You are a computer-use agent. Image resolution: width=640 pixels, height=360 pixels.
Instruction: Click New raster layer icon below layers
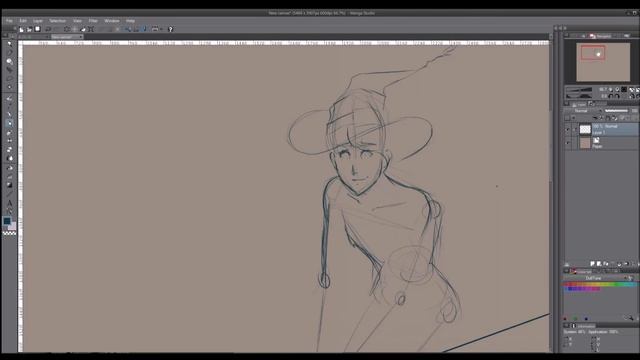tap(592, 264)
